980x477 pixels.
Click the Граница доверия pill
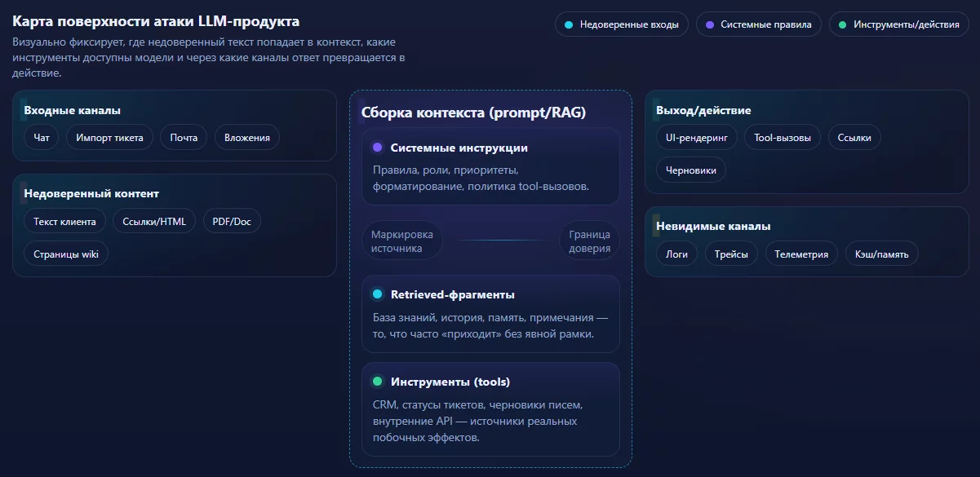pyautogui.click(x=589, y=241)
